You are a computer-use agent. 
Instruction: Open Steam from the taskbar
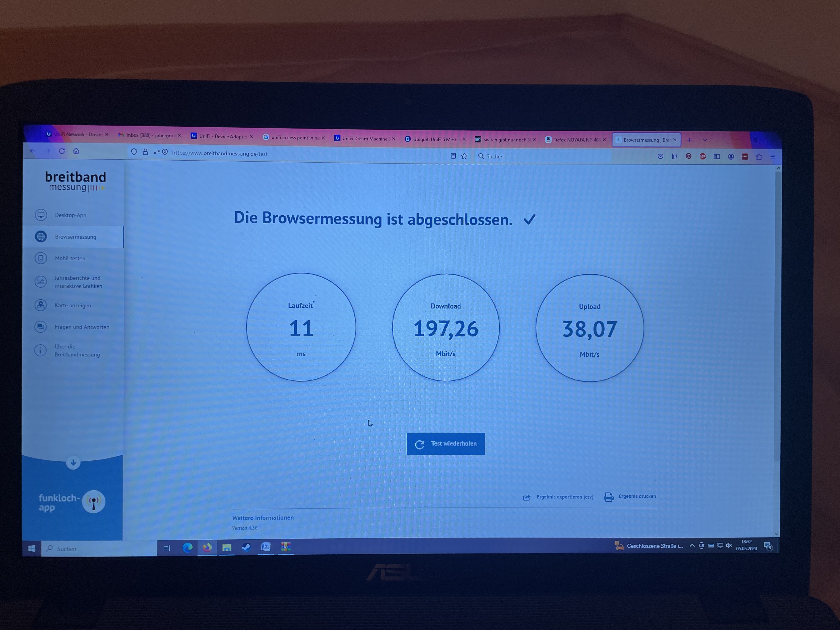point(246,547)
